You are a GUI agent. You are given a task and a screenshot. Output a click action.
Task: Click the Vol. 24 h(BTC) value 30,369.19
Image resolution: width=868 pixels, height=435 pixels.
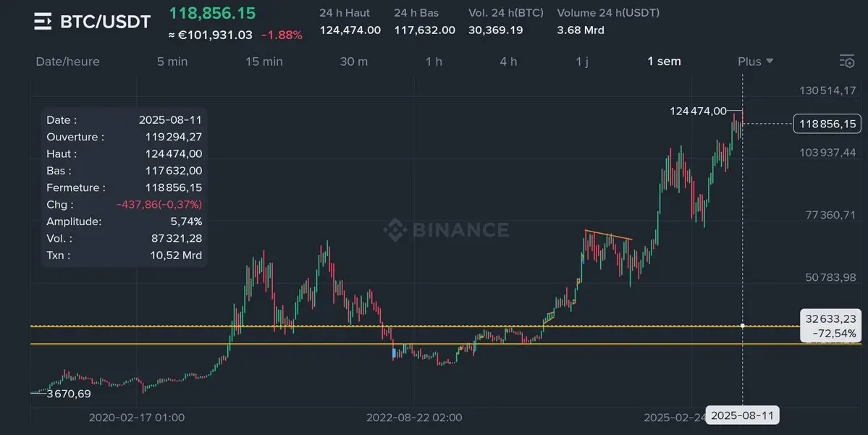click(x=495, y=30)
